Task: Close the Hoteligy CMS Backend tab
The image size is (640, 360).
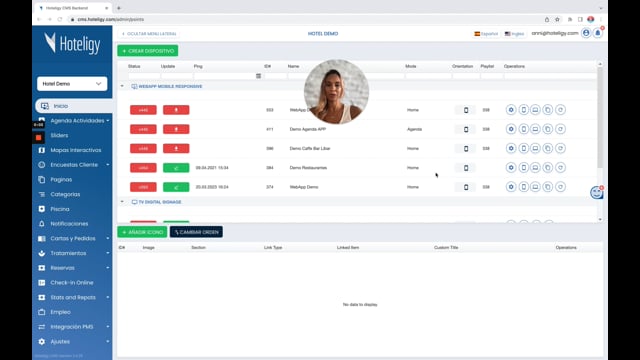Action: pos(107,8)
